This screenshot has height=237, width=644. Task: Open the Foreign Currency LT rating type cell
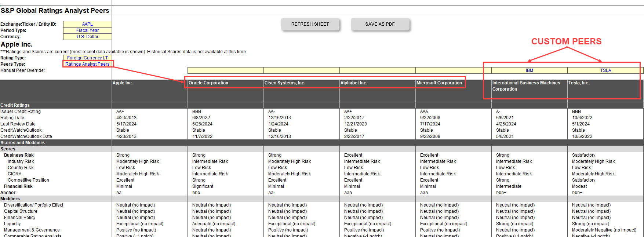[87, 58]
